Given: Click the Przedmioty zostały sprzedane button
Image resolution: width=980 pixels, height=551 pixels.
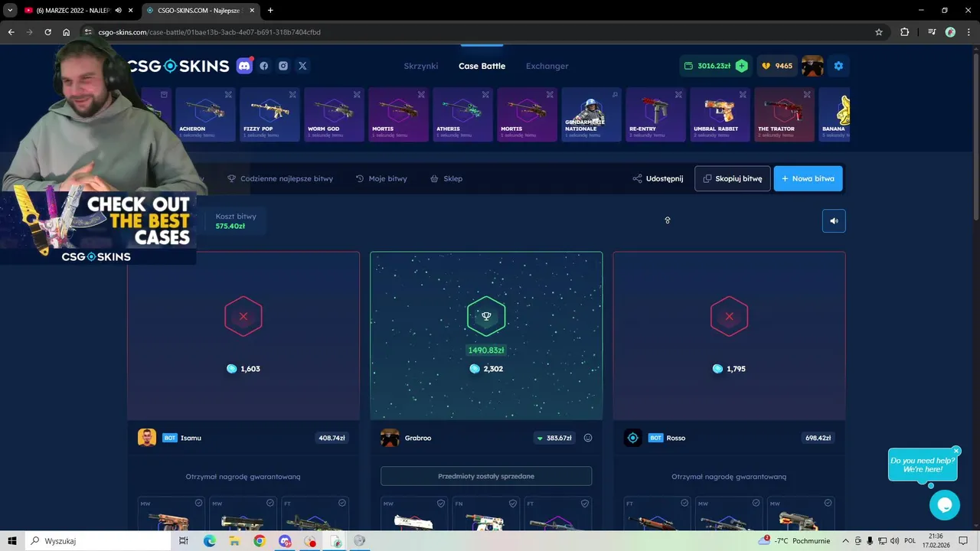Looking at the screenshot, I should point(486,476).
